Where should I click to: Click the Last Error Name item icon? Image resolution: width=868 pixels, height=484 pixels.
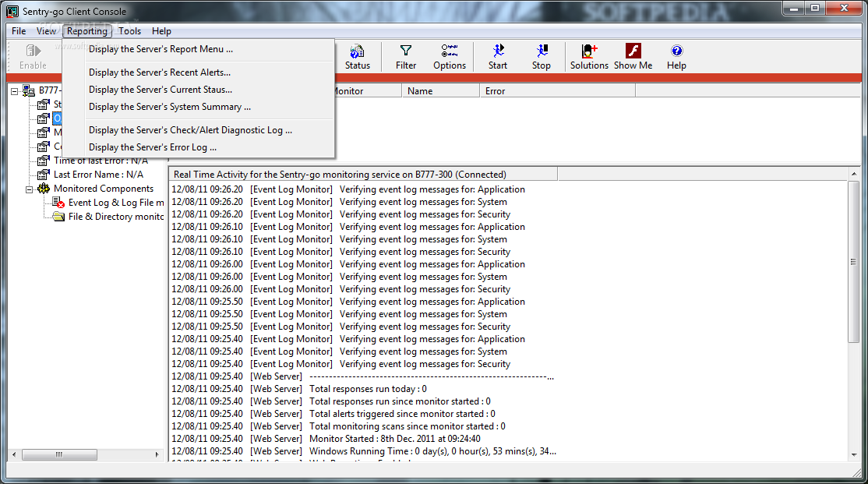click(43, 175)
